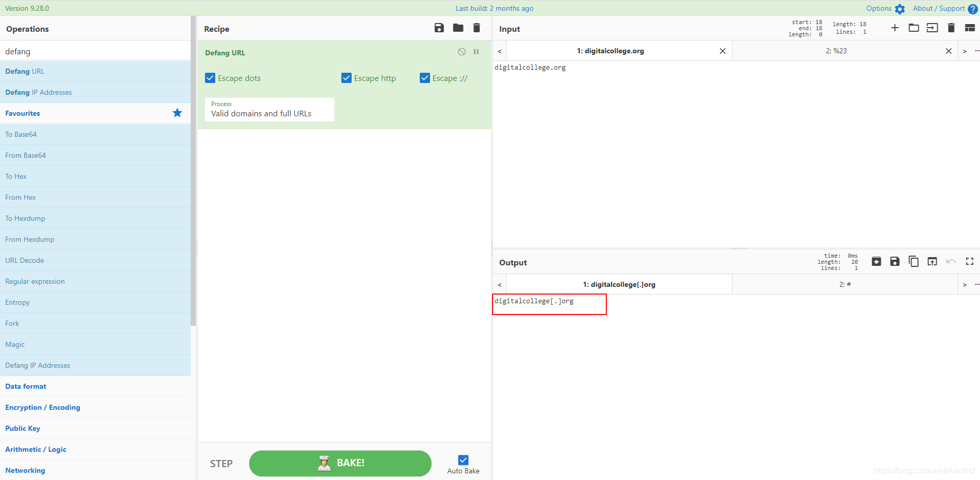Click the Last build: 2 months ago link
Image resolution: width=980 pixels, height=480 pixels.
click(495, 8)
